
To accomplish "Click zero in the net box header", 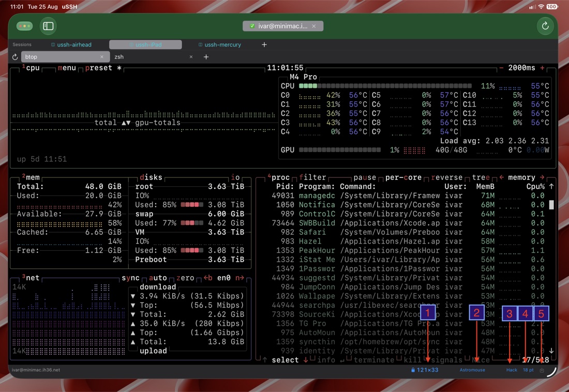I will pyautogui.click(x=185, y=278).
